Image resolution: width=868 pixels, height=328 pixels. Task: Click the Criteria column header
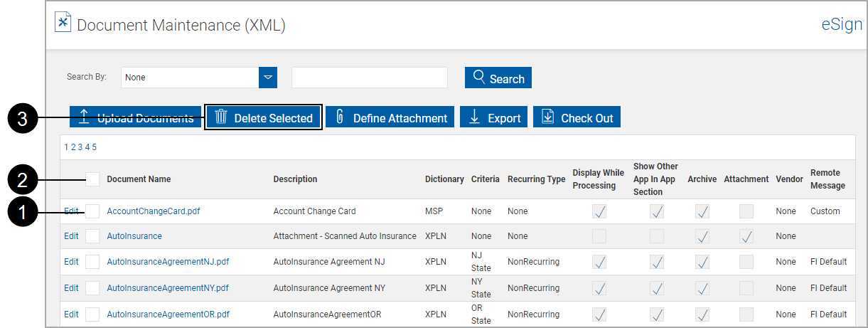tap(486, 179)
